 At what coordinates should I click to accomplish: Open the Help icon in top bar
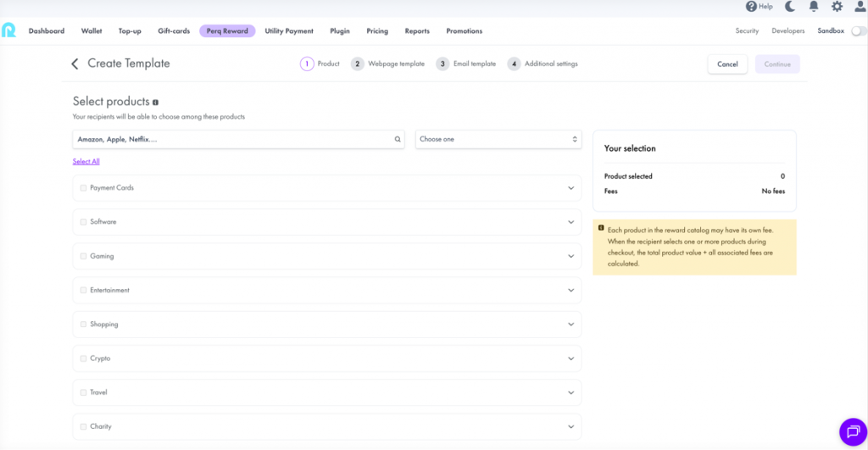[x=751, y=7]
